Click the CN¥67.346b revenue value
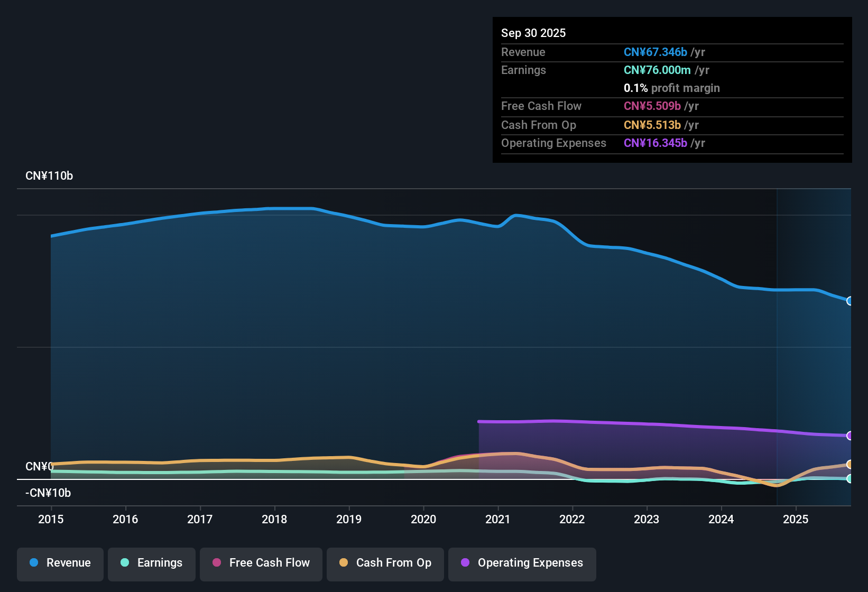The width and height of the screenshot is (868, 592). (655, 52)
